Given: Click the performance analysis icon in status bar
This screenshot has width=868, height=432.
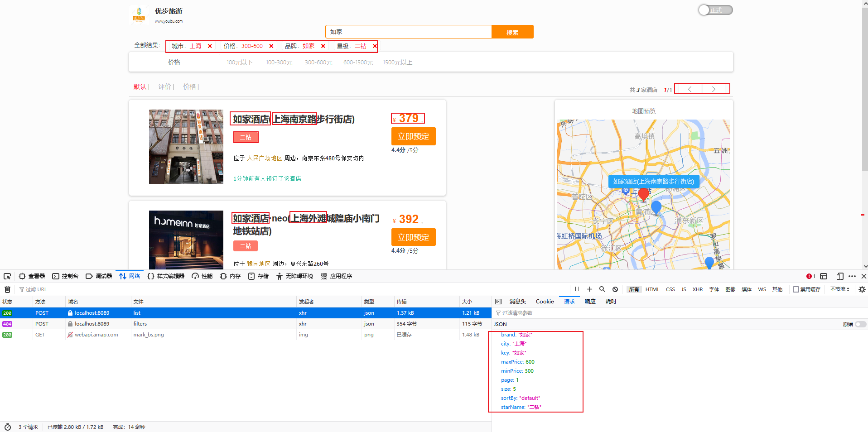Looking at the screenshot, I should tap(8, 427).
